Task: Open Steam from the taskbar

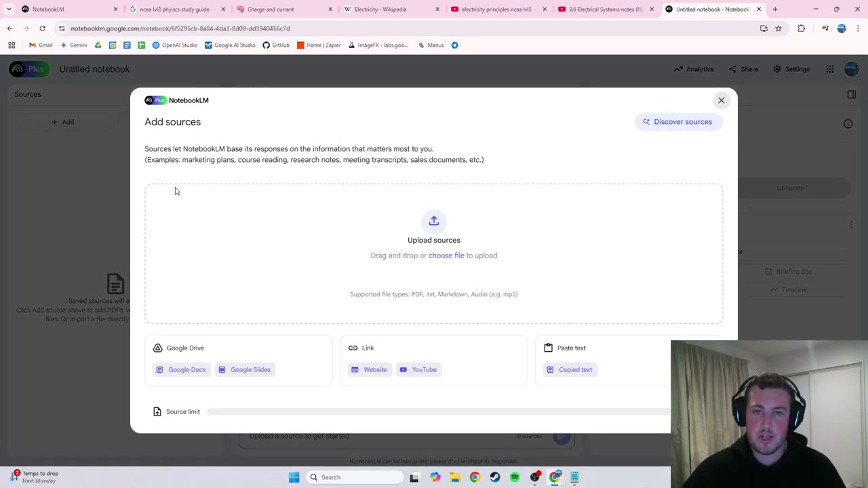Action: tap(495, 477)
